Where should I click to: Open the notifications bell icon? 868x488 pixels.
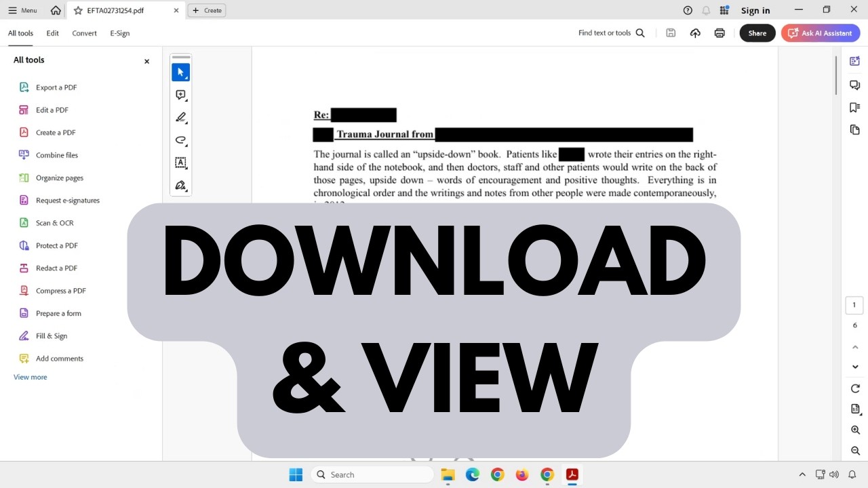tap(706, 10)
